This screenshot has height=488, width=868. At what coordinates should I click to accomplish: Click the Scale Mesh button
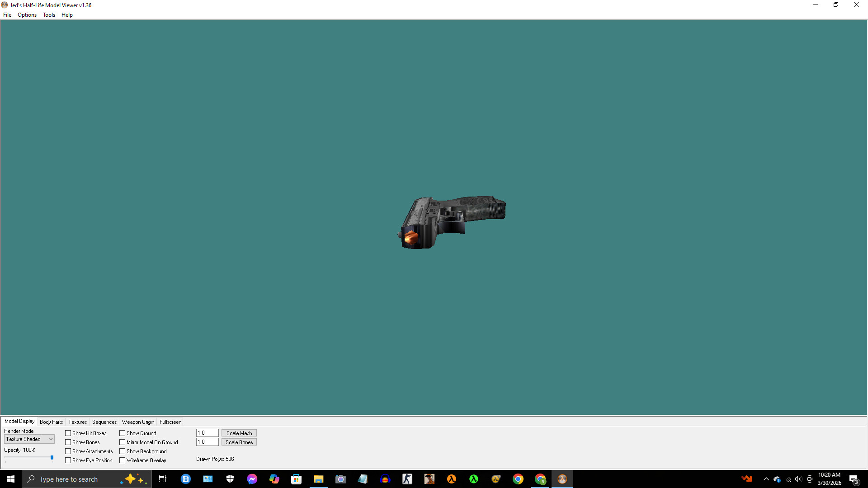point(239,433)
